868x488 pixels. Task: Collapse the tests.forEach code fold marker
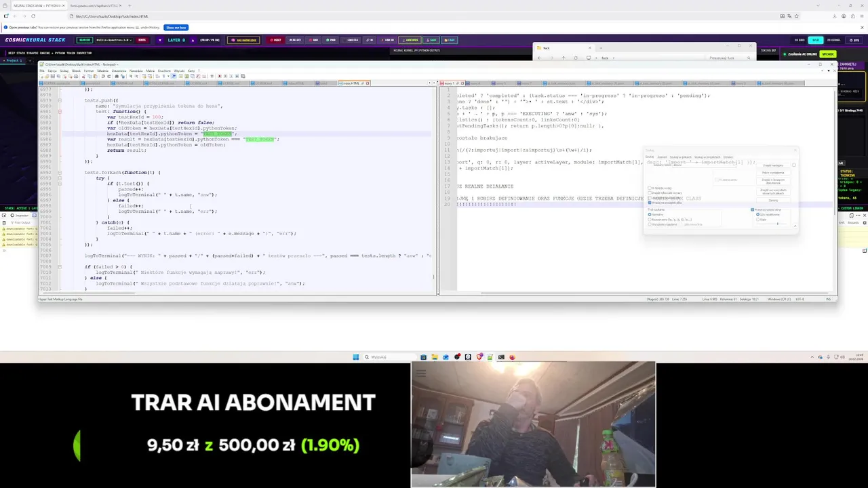pos(59,172)
